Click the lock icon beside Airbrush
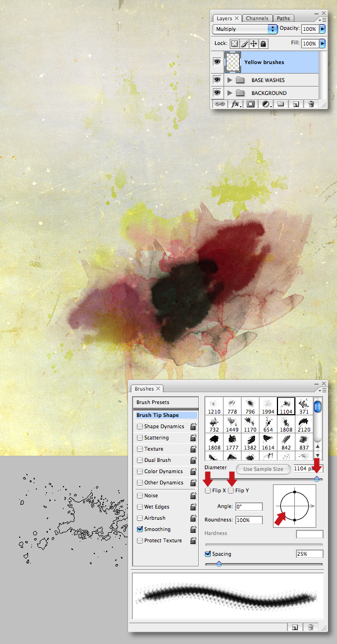The image size is (337, 644). (193, 518)
